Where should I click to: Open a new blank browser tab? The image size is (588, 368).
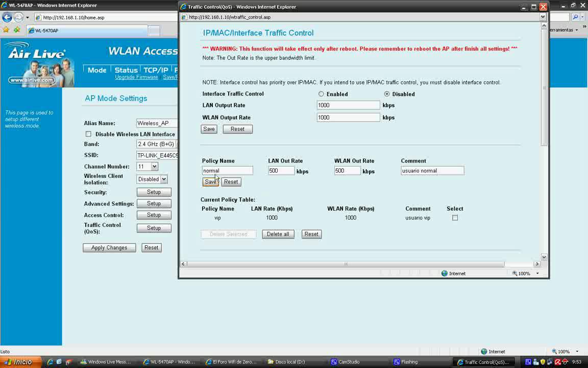pos(154,31)
